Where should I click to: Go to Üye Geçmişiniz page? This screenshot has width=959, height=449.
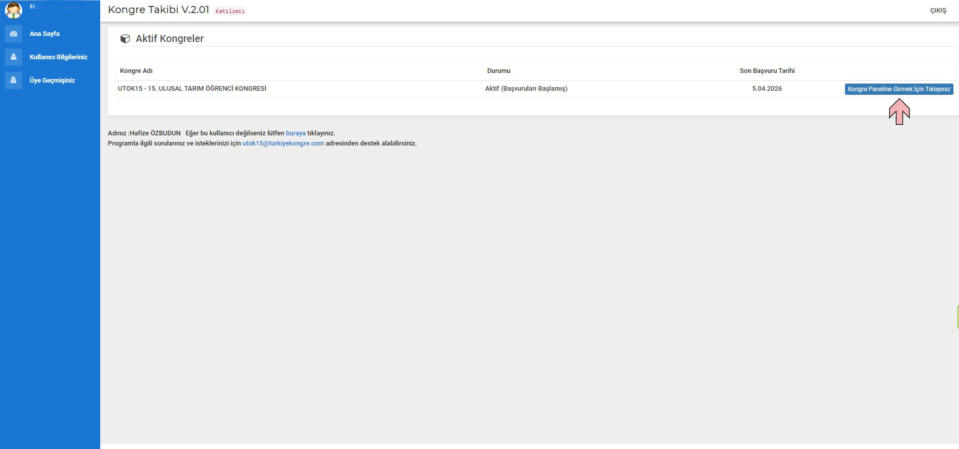pyautogui.click(x=52, y=80)
